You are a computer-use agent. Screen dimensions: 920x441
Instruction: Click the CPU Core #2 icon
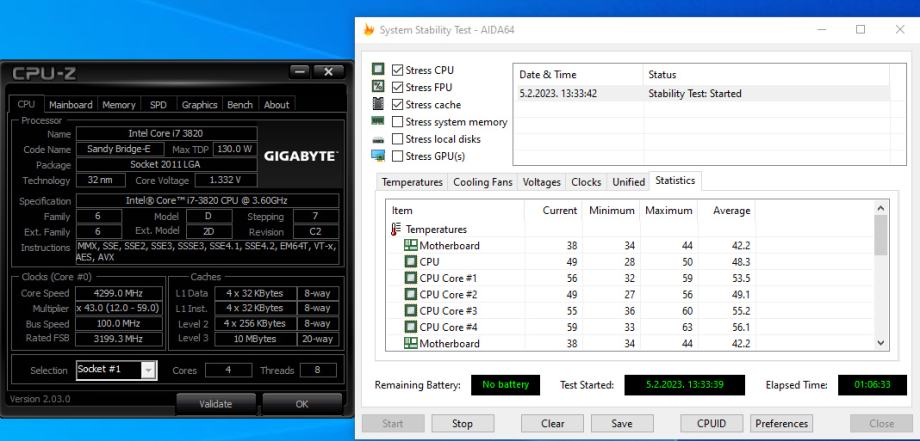pos(410,294)
